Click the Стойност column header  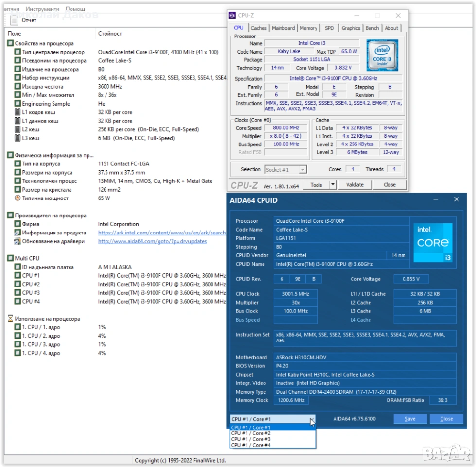pyautogui.click(x=110, y=34)
